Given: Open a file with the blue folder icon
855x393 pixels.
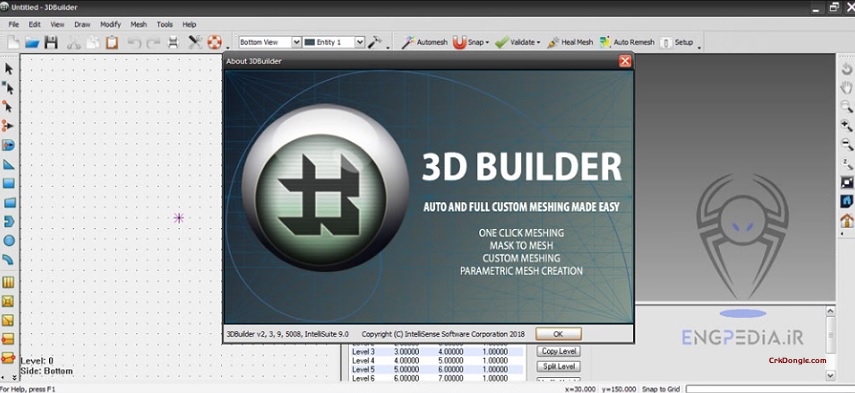Looking at the screenshot, I should 32,42.
